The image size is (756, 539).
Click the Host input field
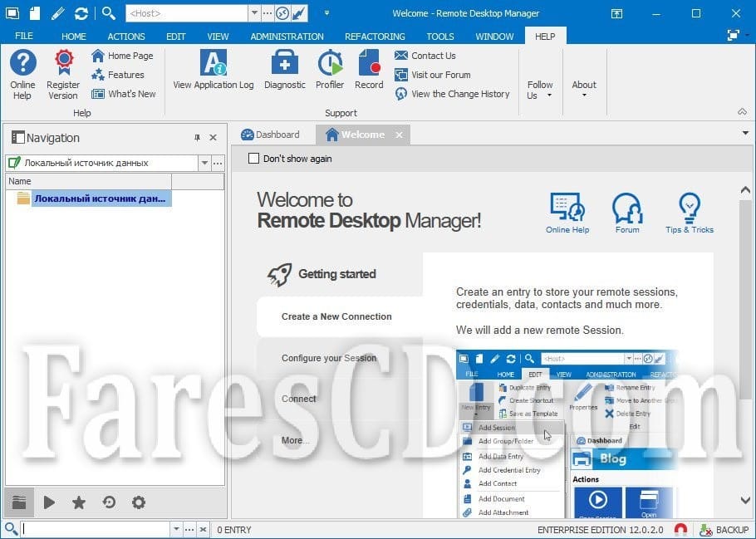[187, 13]
